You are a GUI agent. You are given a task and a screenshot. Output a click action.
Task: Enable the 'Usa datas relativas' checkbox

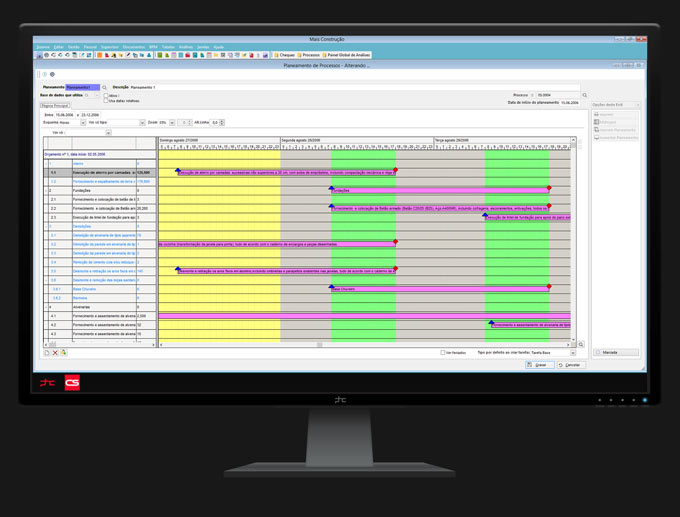107,99
